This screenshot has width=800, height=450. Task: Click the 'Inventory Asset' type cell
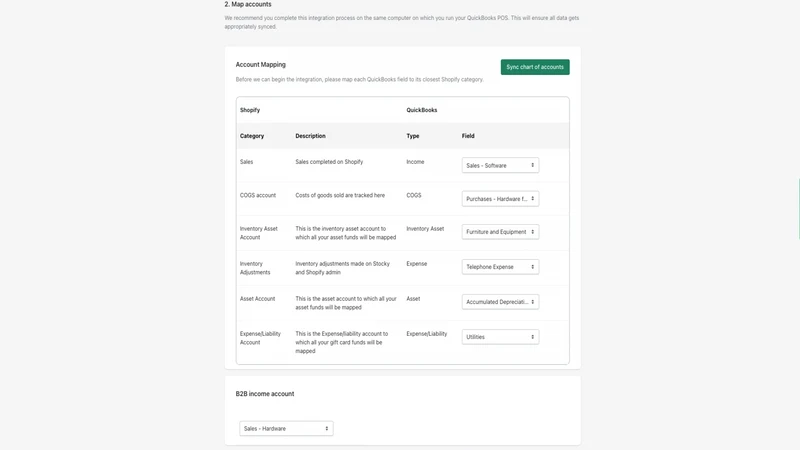[425, 229]
